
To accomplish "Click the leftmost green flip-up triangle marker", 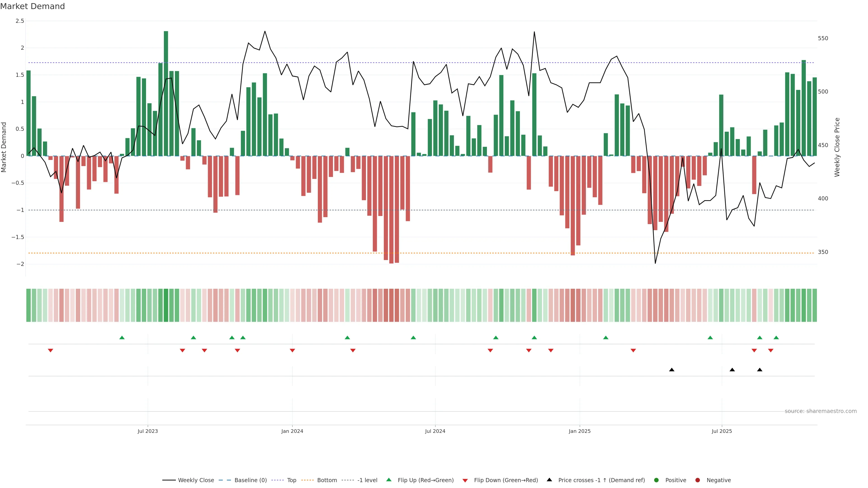I will [x=122, y=338].
